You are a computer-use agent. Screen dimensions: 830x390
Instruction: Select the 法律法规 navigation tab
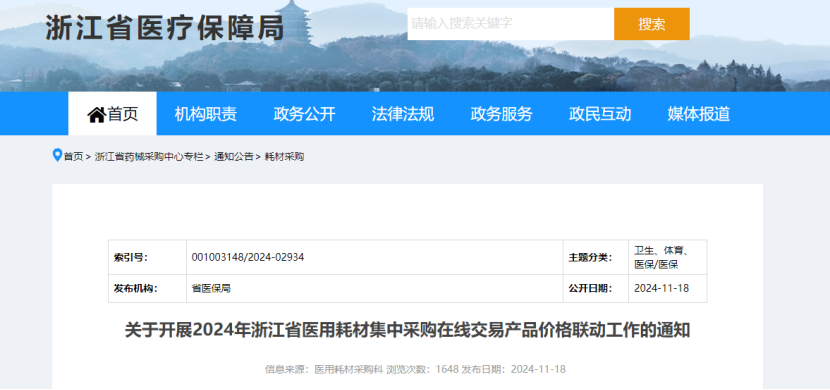click(x=403, y=114)
